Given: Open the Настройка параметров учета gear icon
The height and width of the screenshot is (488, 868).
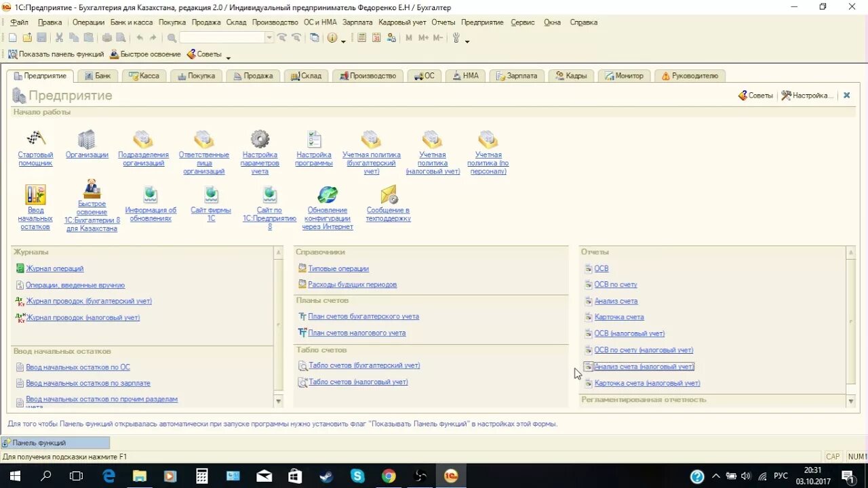Looking at the screenshot, I should [260, 139].
